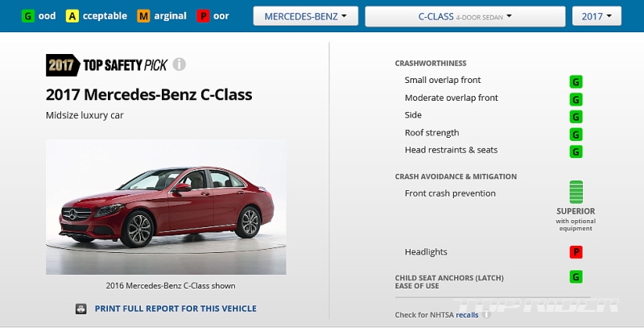Click the Superior front crash prevention bar icon

click(576, 192)
